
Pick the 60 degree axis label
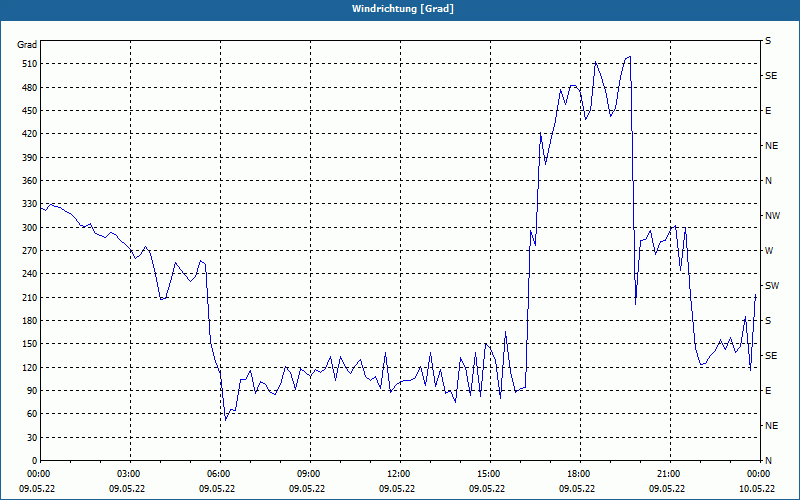[31, 414]
